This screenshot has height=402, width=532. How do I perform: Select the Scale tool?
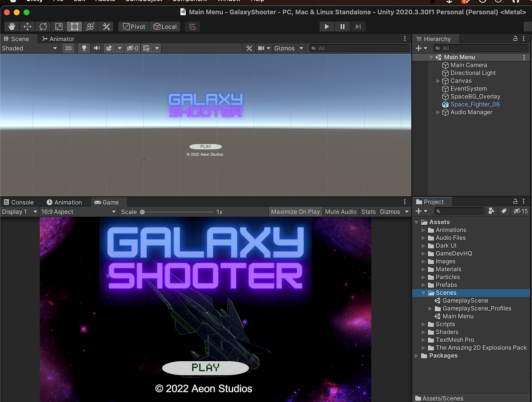(59, 27)
